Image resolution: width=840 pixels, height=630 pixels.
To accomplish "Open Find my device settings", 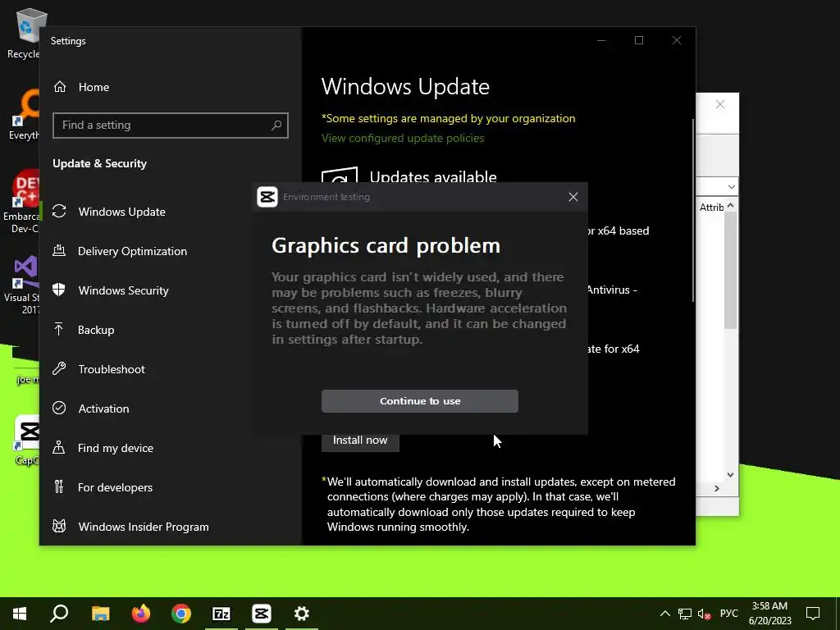I will coord(115,448).
